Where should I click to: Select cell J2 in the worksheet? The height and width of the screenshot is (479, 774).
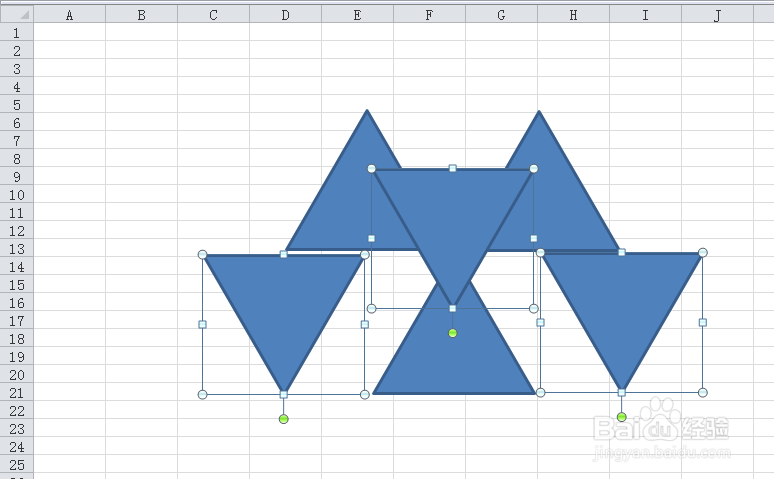[x=718, y=50]
